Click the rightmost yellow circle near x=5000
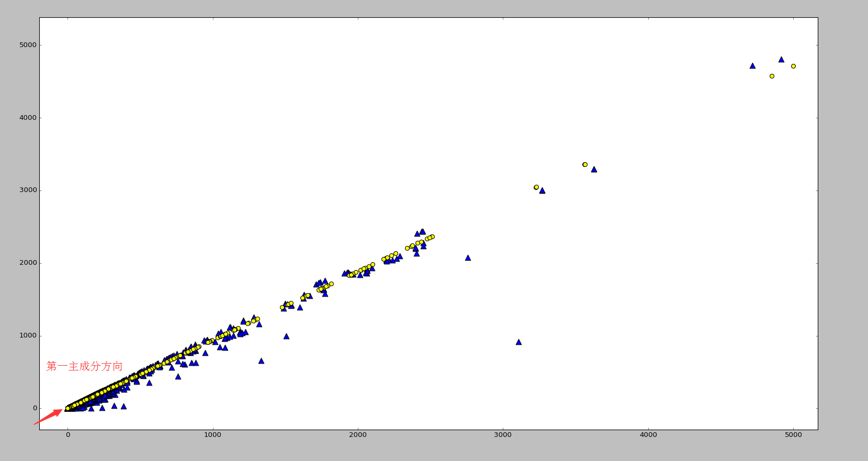Viewport: 868px width, 461px height. 793,66
